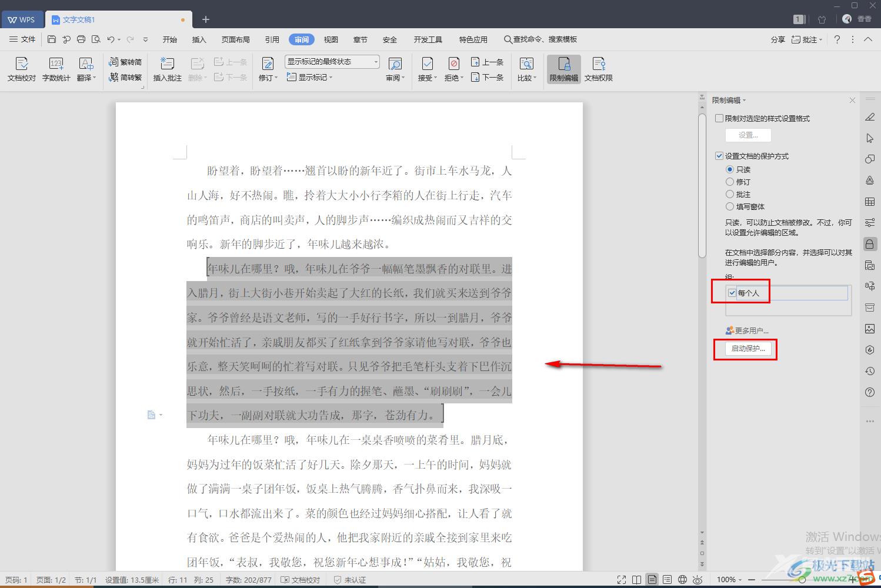Click the zoom out minus button
Screen dimensions: 881x588
coord(753,580)
